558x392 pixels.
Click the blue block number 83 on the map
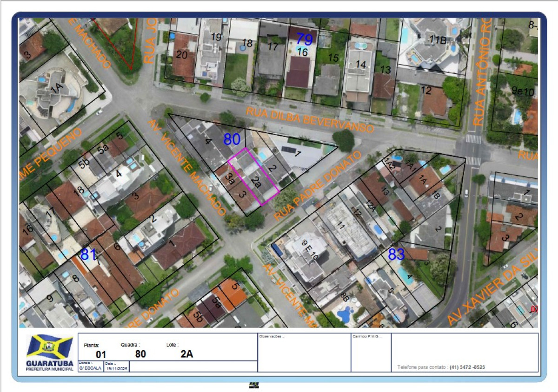pos(396,254)
